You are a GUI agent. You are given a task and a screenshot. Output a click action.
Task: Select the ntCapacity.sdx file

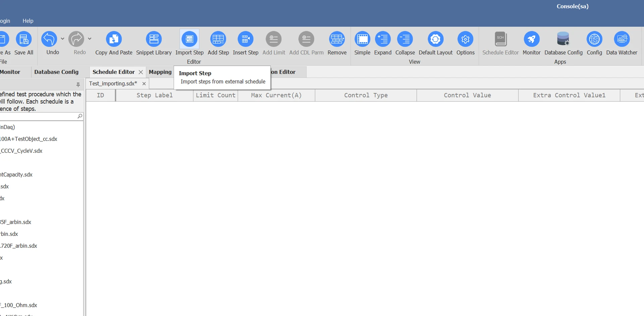coord(16,175)
